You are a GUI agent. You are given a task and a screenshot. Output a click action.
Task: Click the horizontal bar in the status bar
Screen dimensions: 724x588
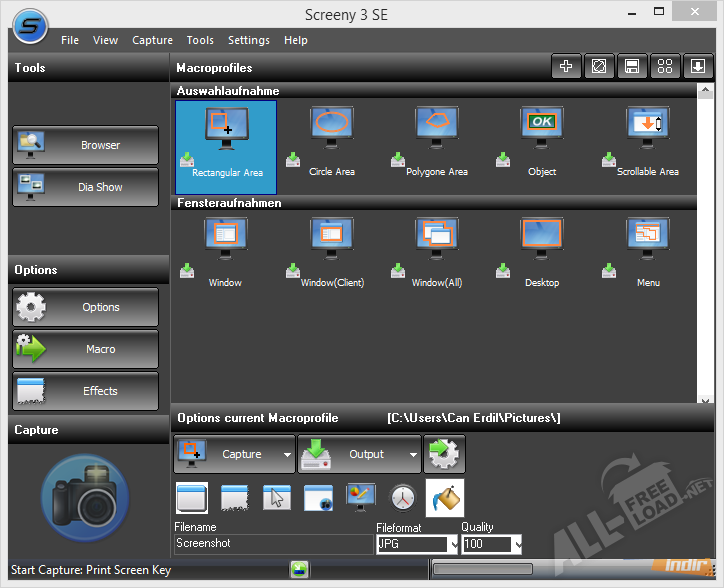(x=483, y=569)
